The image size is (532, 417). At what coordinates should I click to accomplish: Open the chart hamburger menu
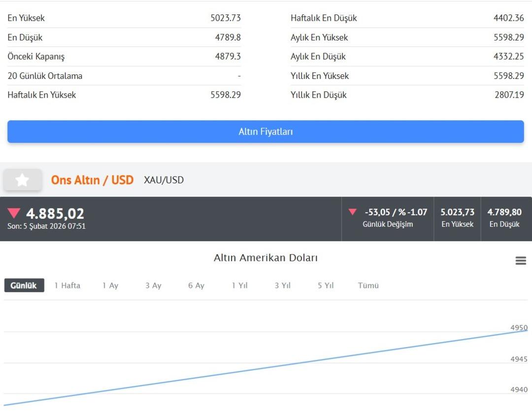pyautogui.click(x=521, y=261)
